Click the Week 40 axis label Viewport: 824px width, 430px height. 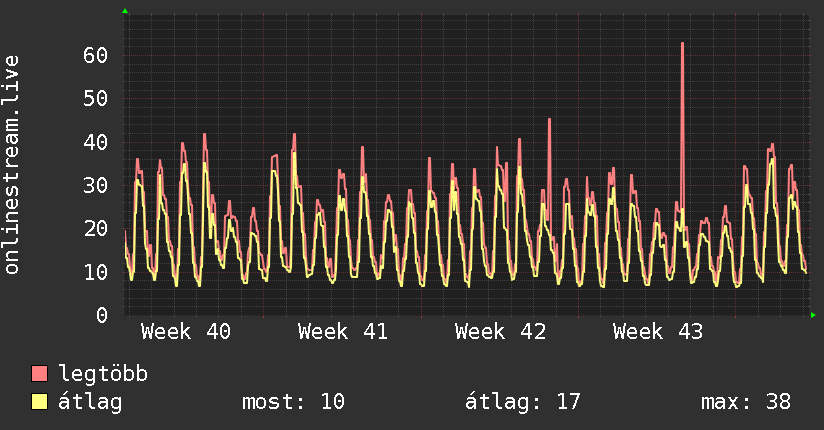pos(186,332)
